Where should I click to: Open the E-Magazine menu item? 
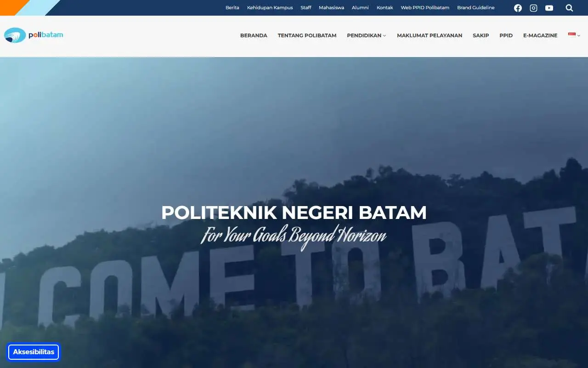point(540,35)
